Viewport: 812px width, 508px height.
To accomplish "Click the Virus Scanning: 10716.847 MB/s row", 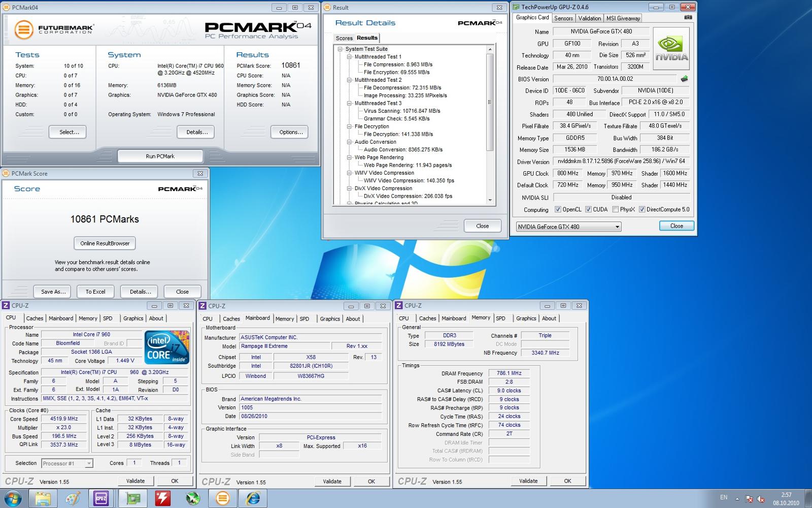I will pos(402,111).
